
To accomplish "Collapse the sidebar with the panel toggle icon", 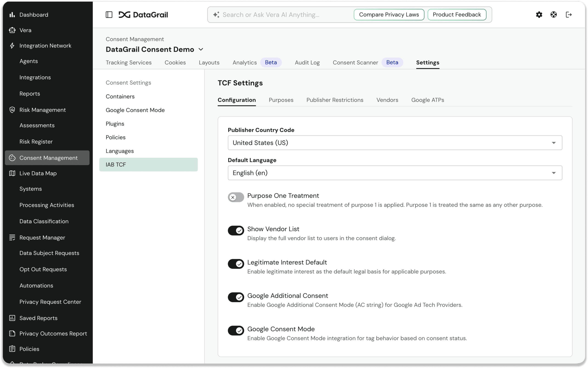I will 109,15.
